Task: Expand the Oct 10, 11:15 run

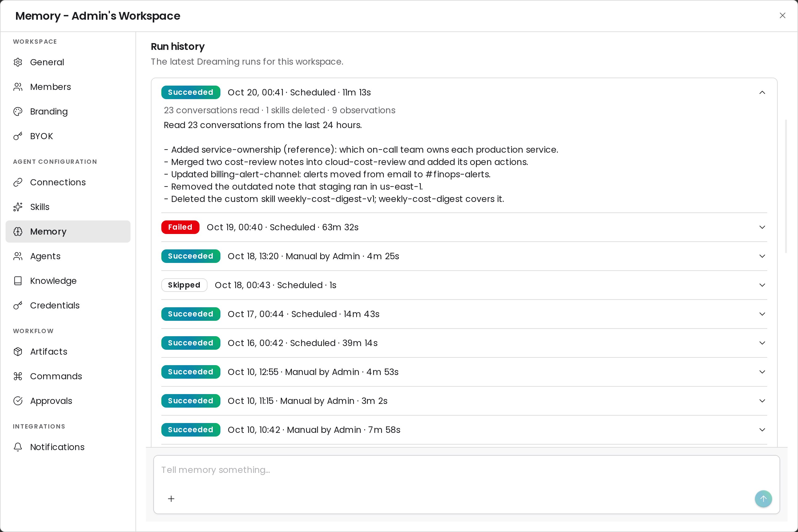Action: click(762, 401)
